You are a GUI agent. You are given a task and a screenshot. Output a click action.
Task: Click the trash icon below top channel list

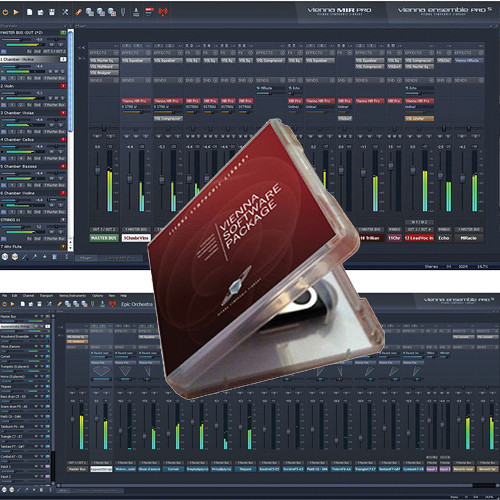(54, 257)
